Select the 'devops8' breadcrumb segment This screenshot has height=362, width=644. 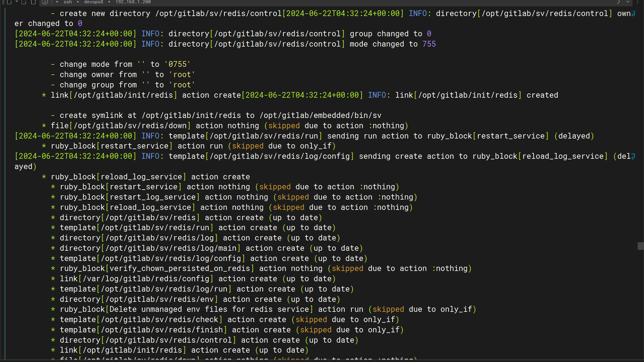[93, 2]
